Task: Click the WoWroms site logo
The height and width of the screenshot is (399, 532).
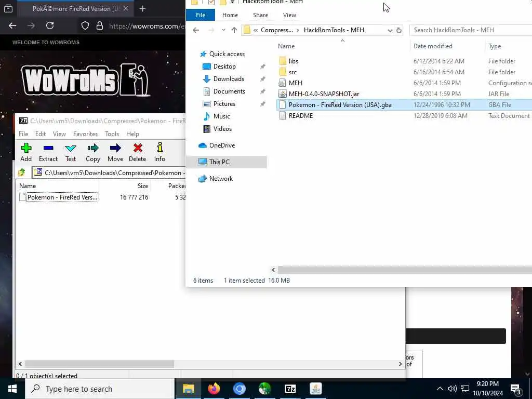Action: [86, 80]
